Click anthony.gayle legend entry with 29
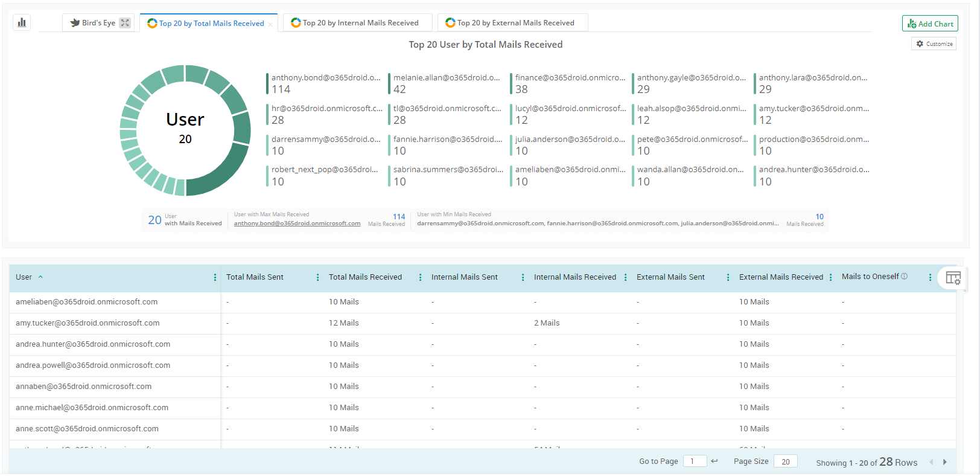This screenshot has width=980, height=476. coord(689,83)
